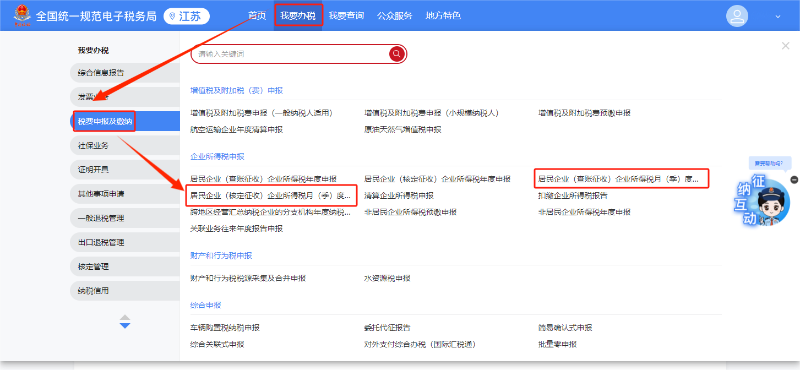This screenshot has height=370, width=800.
Task: Collapse the 征纳互动 widget with minus icon
Action: (x=793, y=180)
